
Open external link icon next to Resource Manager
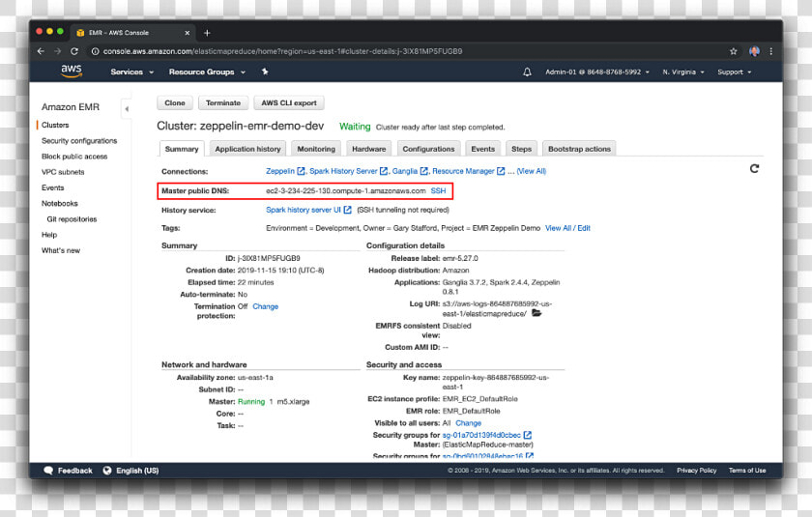501,171
